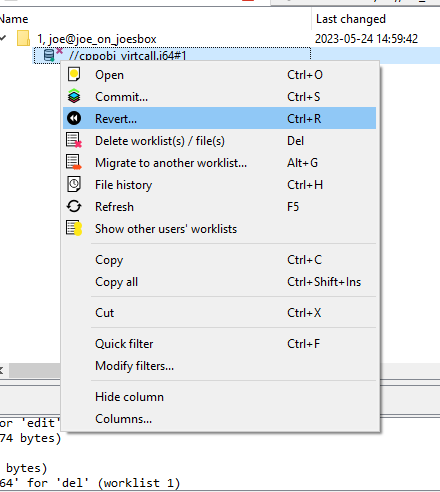Select Hide column menu entry
The width and height of the screenshot is (440, 492).
[219, 397]
